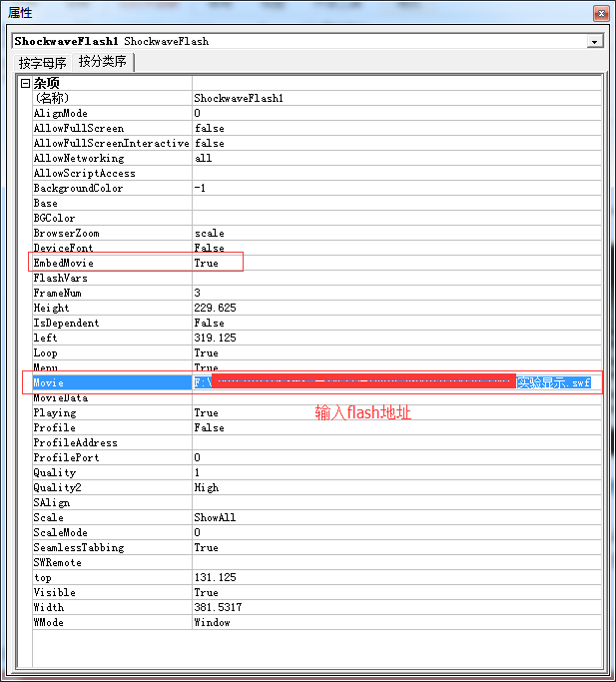Click the ProfilePort value 0
The width and height of the screenshot is (616, 682).
396,457
